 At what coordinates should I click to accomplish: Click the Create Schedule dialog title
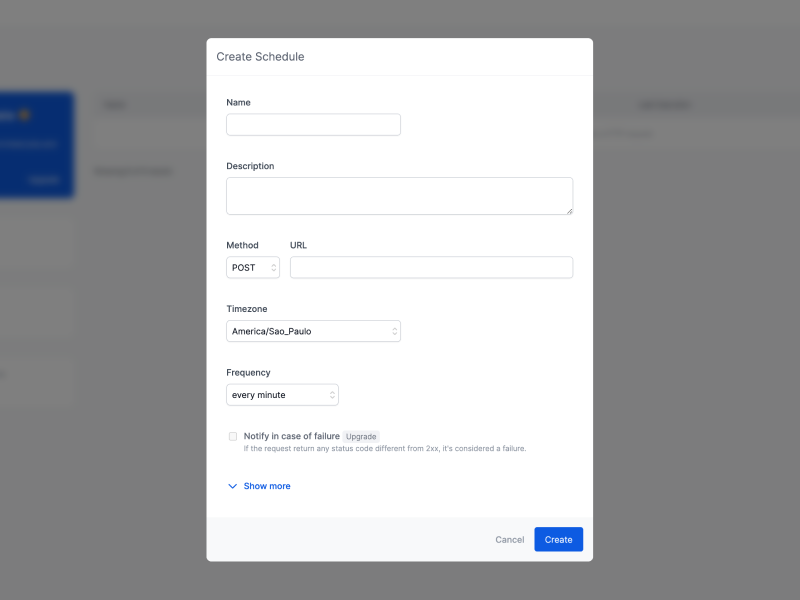click(260, 57)
